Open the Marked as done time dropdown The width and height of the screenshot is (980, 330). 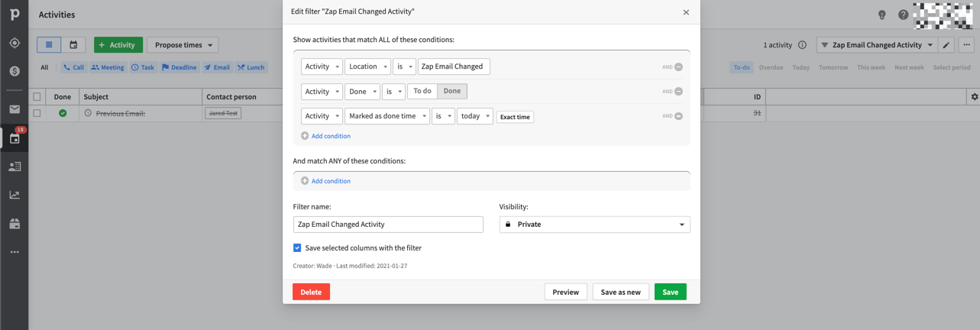click(387, 116)
